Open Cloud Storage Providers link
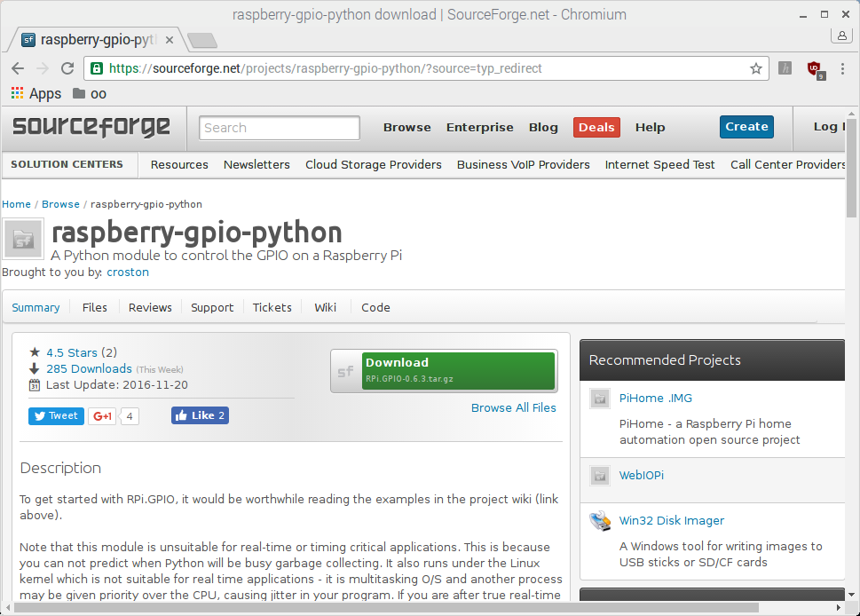The height and width of the screenshot is (616, 860). click(374, 164)
